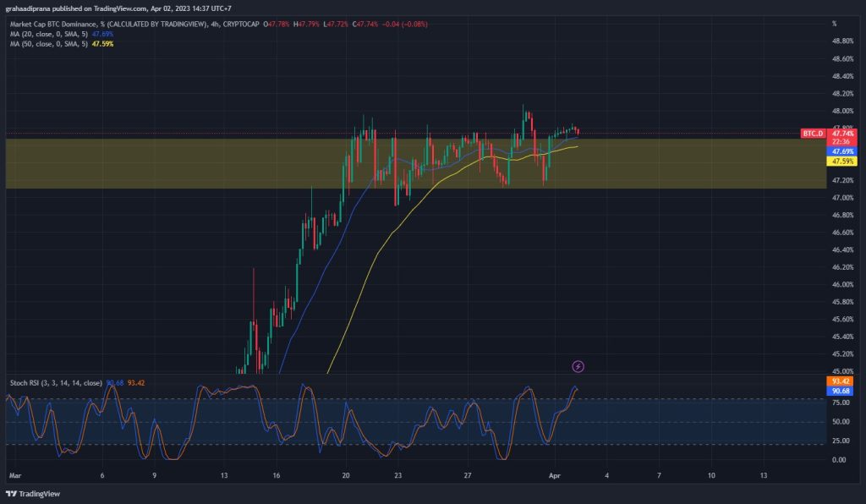Click the blue 90.68 Stoch RSI axis label
Screen dimensions: 866x504
(840, 391)
